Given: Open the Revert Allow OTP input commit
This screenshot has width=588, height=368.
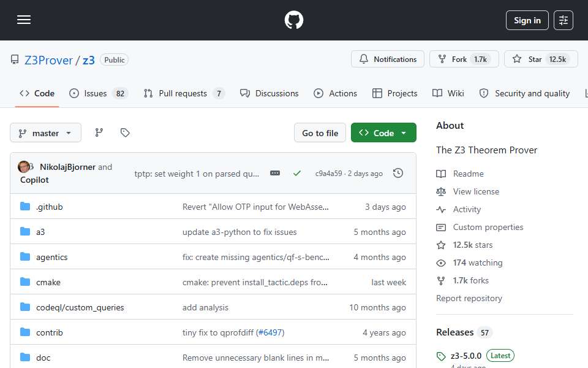Looking at the screenshot, I should 255,207.
